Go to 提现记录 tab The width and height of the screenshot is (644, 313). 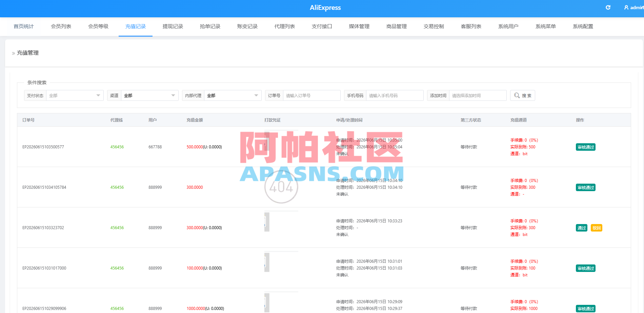pyautogui.click(x=173, y=26)
